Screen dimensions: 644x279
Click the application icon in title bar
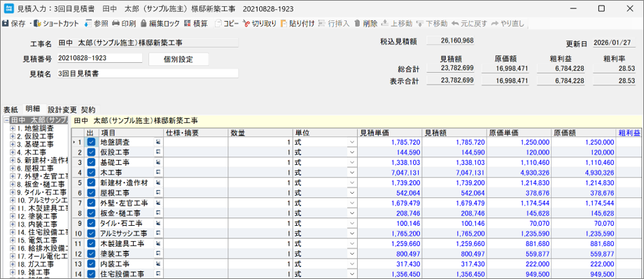coord(8,8)
